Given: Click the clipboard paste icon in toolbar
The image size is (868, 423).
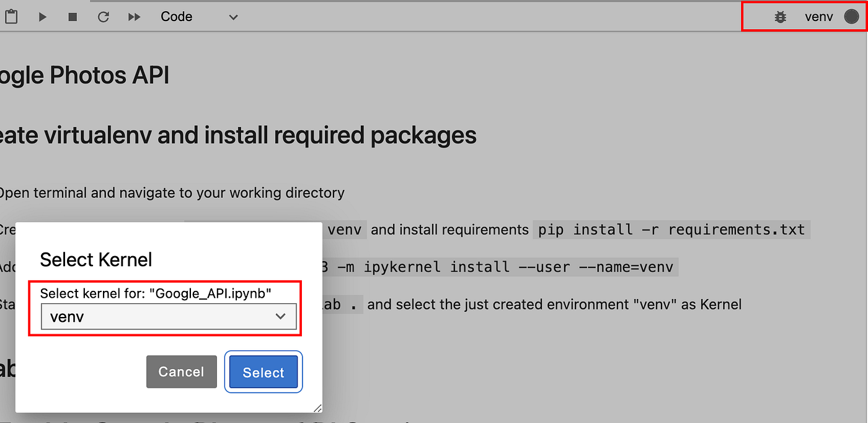Looking at the screenshot, I should tap(11, 17).
